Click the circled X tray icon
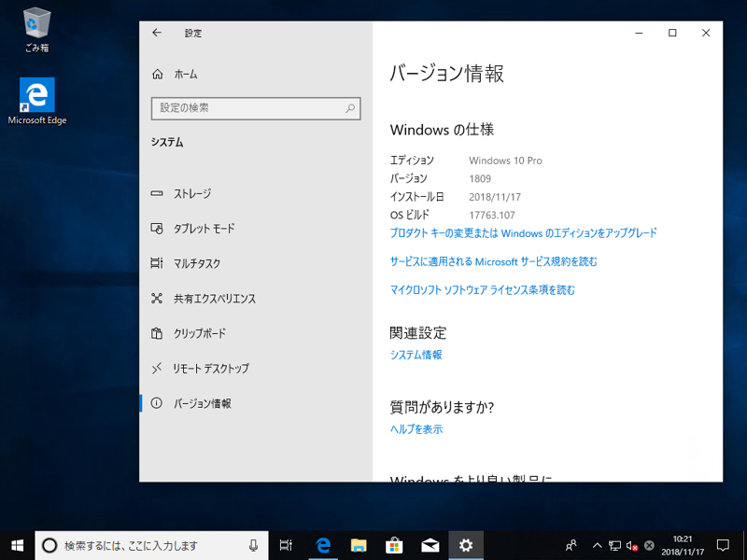This screenshot has width=747, height=560. tap(649, 546)
